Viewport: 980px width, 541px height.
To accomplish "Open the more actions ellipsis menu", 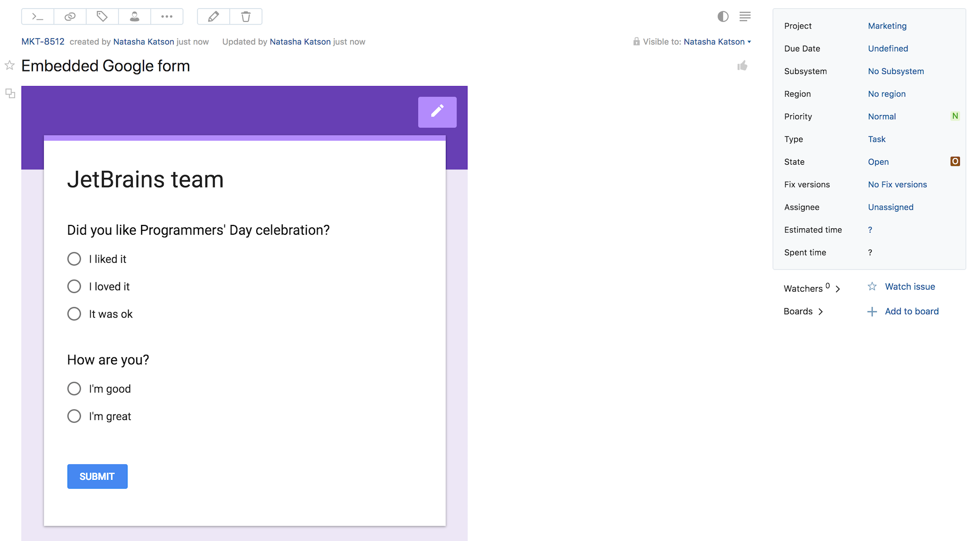I will click(x=167, y=17).
